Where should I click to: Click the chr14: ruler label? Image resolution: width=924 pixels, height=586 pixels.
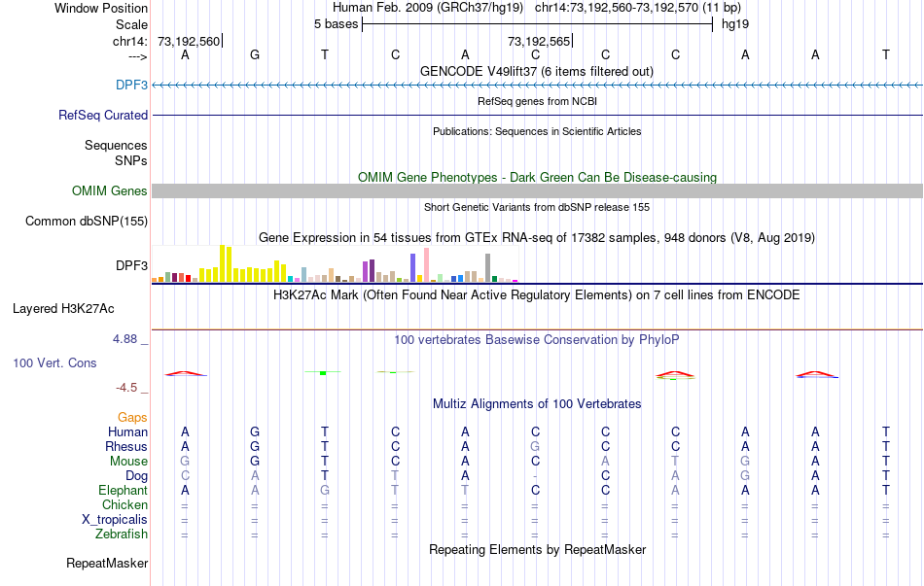click(130, 41)
